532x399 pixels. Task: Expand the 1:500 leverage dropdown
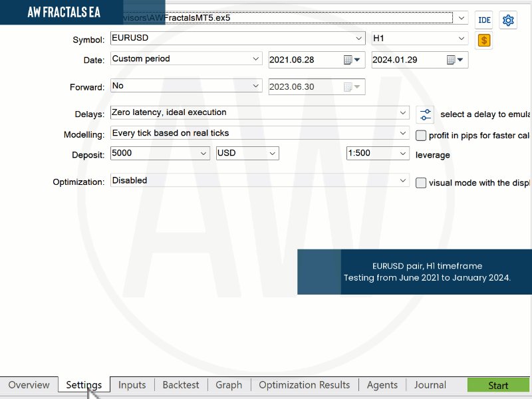(403, 154)
